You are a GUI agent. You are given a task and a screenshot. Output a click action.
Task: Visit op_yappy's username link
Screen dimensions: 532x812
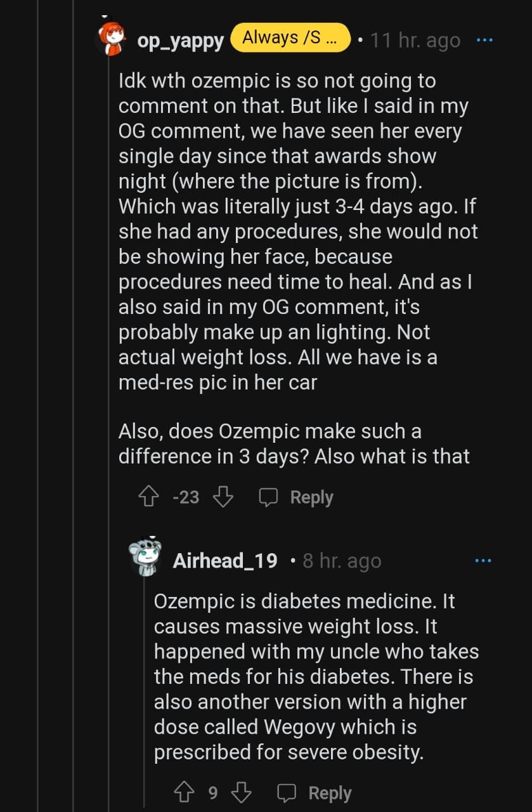(180, 41)
